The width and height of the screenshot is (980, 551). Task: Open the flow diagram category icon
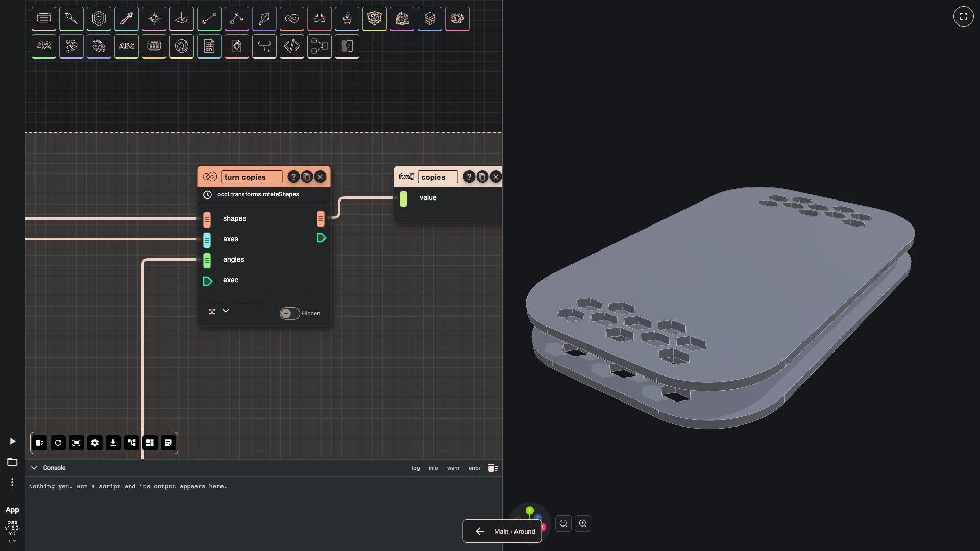(320, 46)
